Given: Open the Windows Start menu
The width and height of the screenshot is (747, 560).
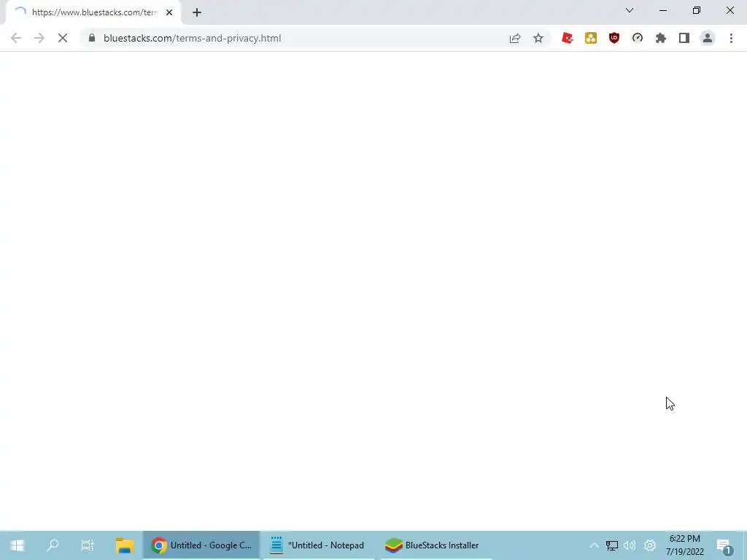Looking at the screenshot, I should click(x=18, y=545).
